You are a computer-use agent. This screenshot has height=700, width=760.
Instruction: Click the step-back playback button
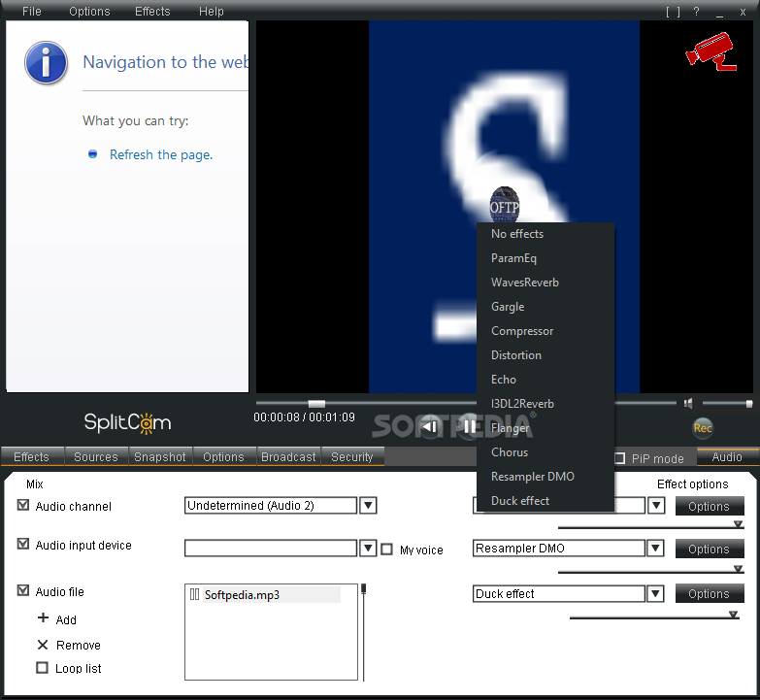tap(429, 426)
